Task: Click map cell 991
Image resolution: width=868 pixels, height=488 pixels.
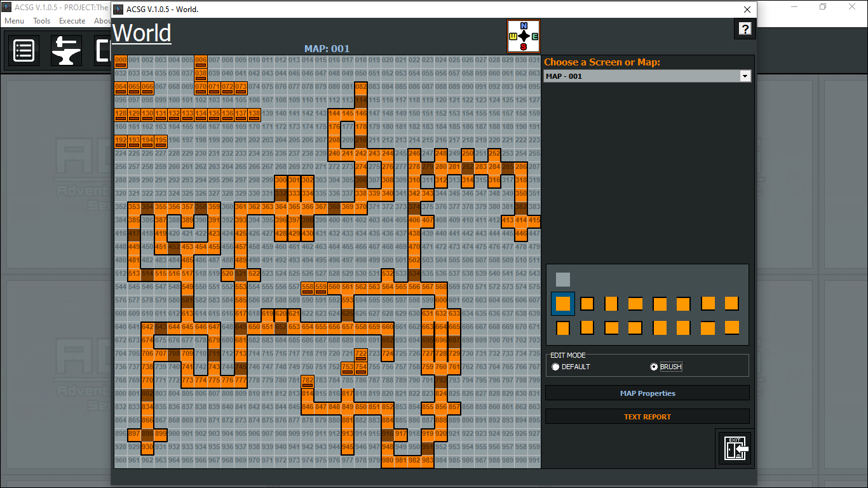Action: click(x=534, y=462)
